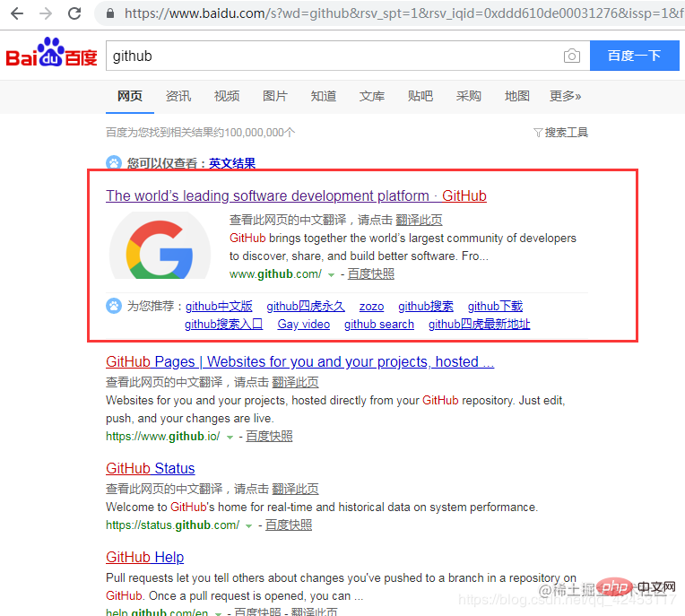Expand the arrow after https://www.github.io/
The height and width of the screenshot is (616, 685).
click(230, 437)
